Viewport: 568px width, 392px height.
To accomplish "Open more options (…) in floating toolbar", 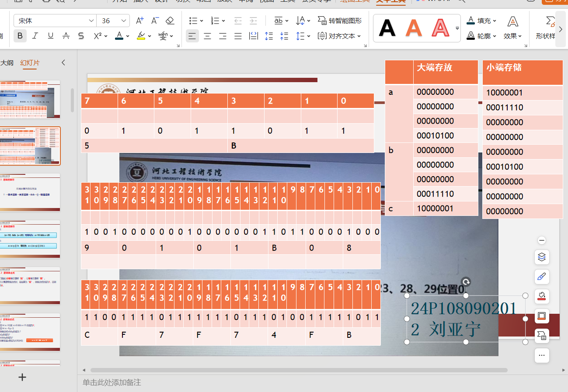I will tap(542, 355).
